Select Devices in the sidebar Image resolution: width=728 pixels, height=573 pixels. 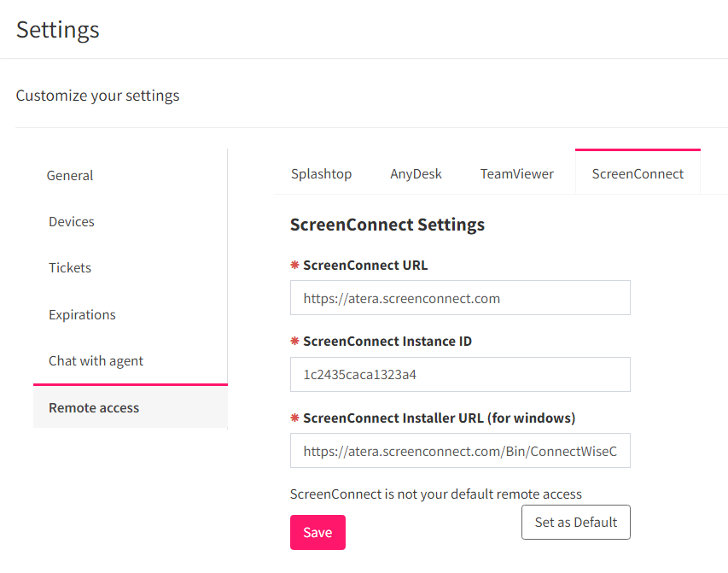(71, 221)
